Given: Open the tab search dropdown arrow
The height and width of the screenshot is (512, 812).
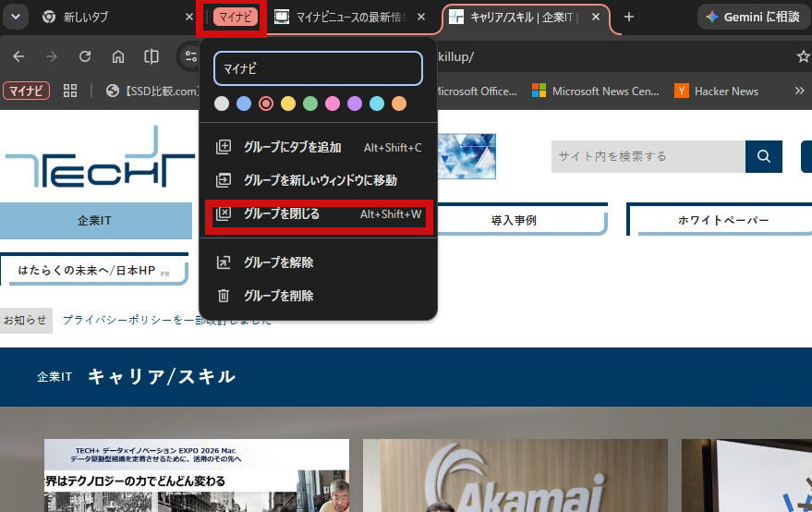Looking at the screenshot, I should click(16, 17).
